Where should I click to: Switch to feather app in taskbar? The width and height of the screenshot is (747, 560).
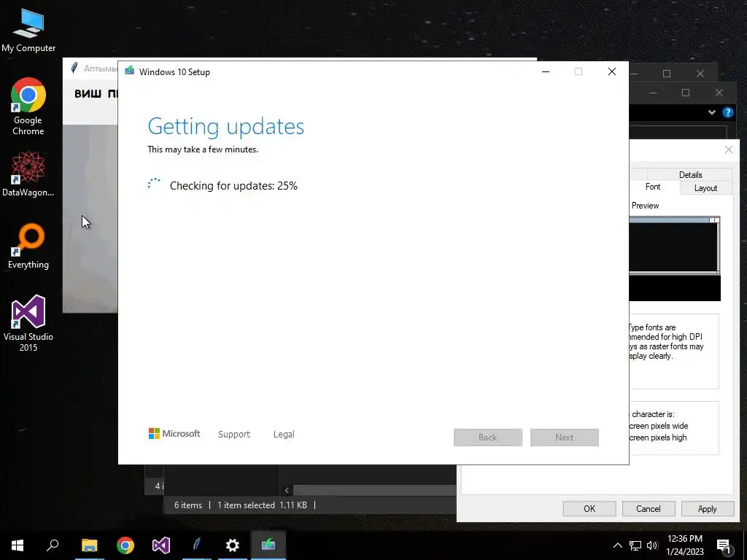[197, 545]
